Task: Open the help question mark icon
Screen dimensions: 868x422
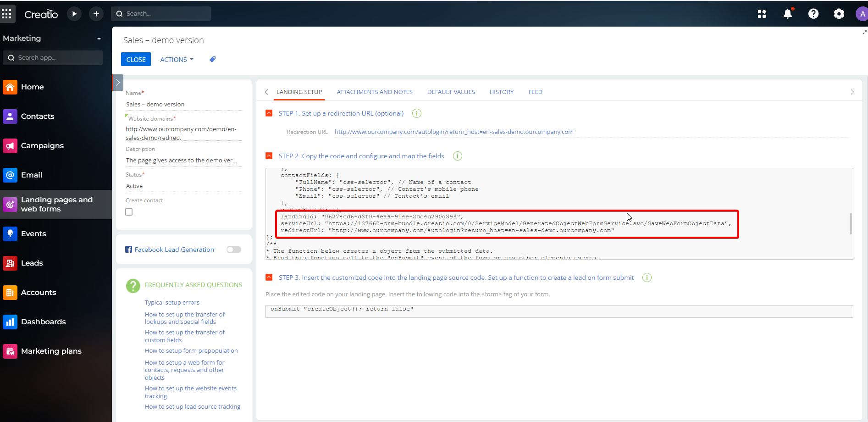Action: (x=813, y=14)
